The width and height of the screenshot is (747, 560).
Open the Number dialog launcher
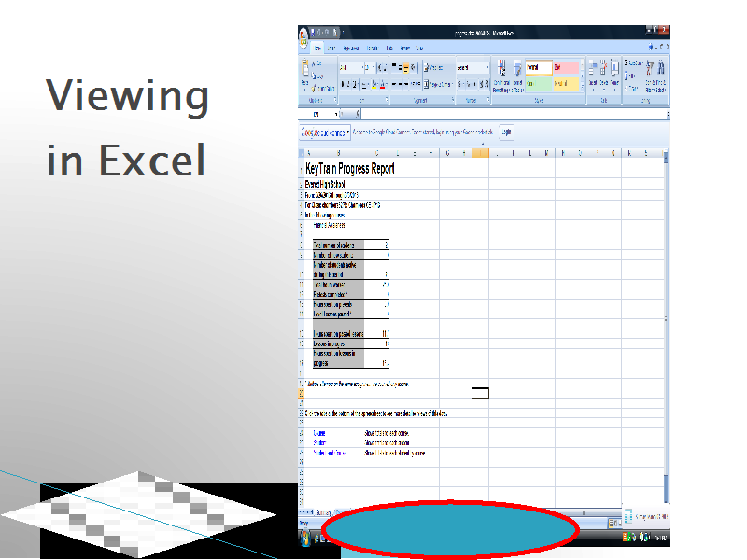[x=488, y=100]
